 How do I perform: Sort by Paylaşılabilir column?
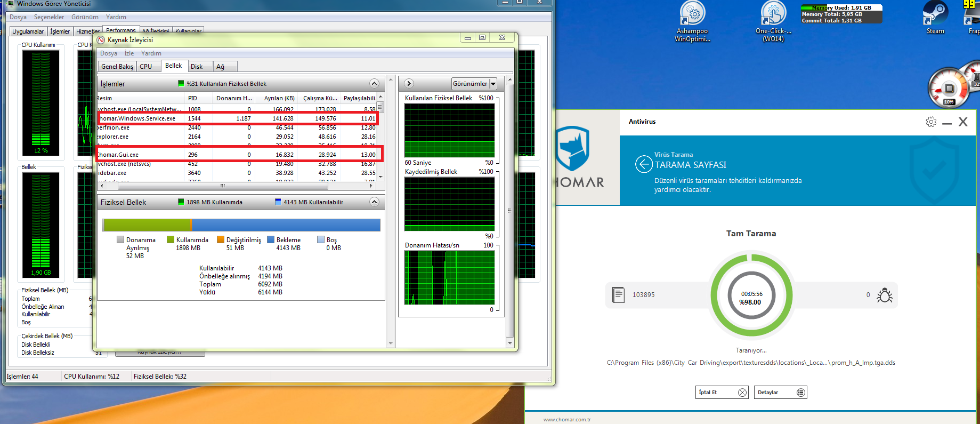point(359,98)
